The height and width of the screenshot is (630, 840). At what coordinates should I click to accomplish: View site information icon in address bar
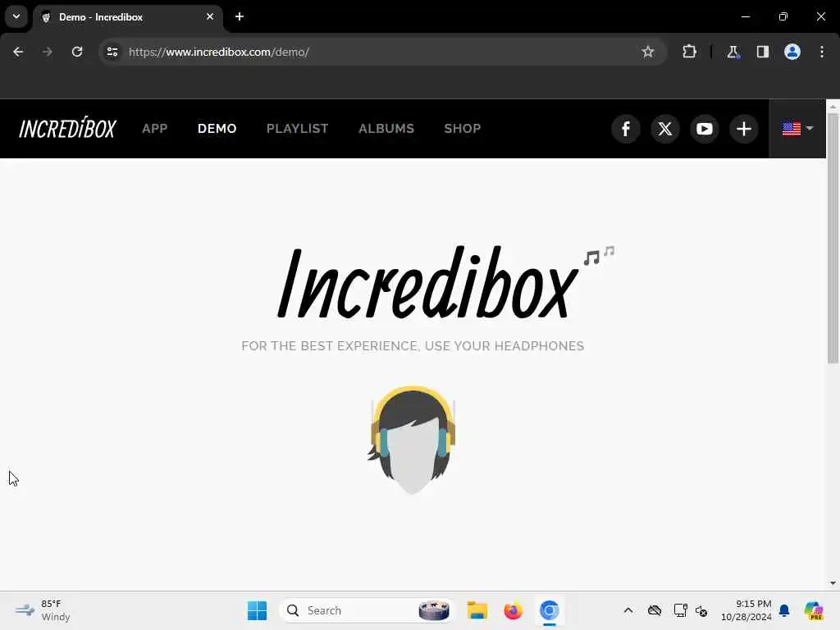(112, 52)
